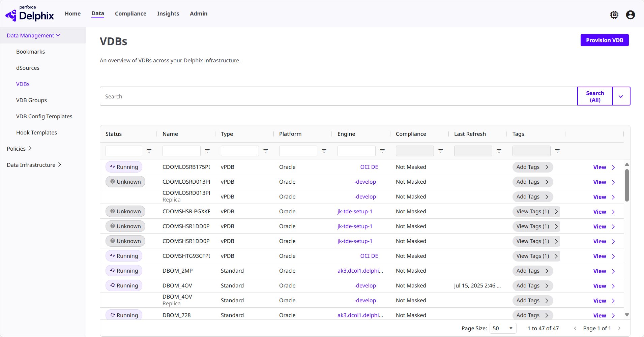Open the user account profile icon
Viewport: 644px width, 337px height.
click(630, 15)
